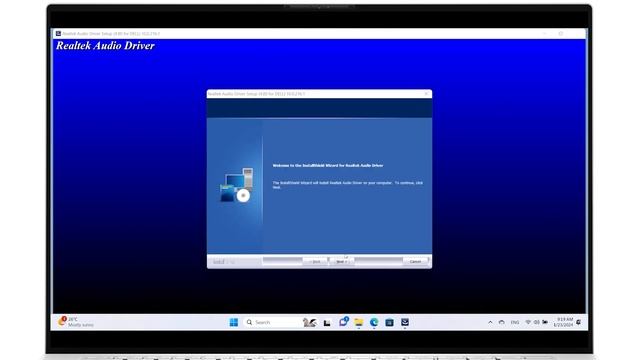
Task: Open the volume control in tray
Action: 537,322
